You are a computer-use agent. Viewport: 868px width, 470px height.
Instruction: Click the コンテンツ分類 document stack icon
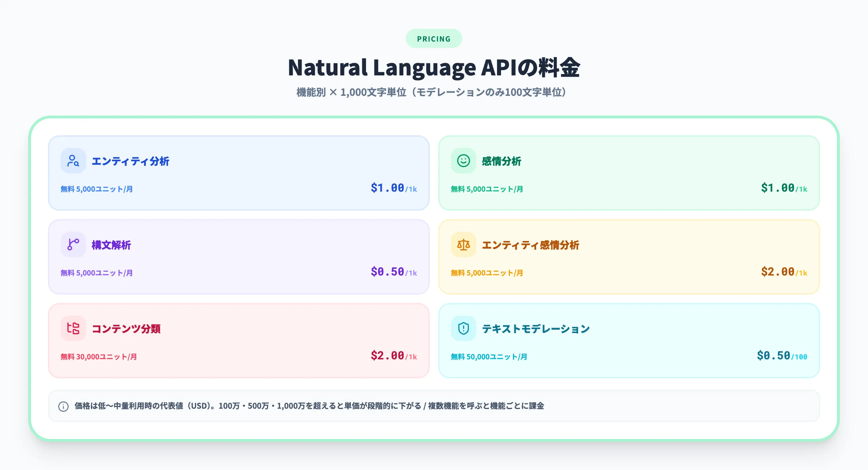73,328
